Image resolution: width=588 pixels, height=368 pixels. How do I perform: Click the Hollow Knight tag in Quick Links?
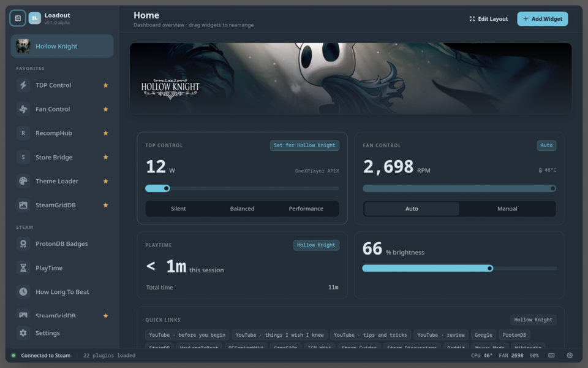[533, 320]
